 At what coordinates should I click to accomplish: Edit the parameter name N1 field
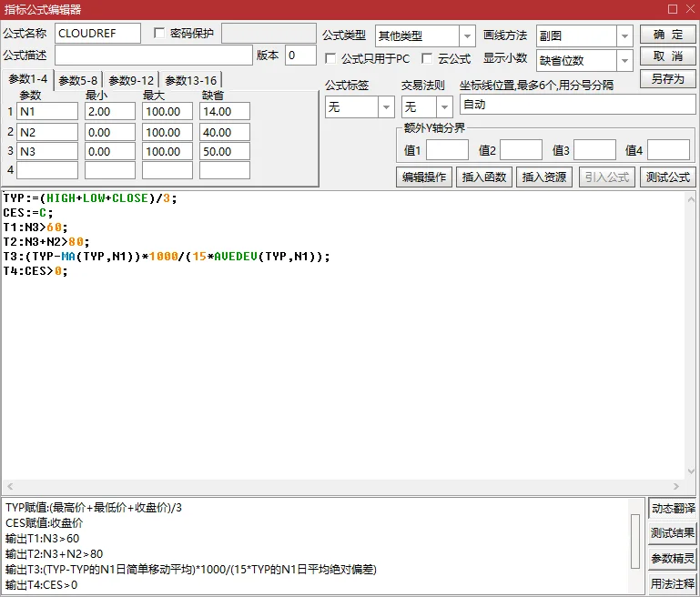point(47,112)
